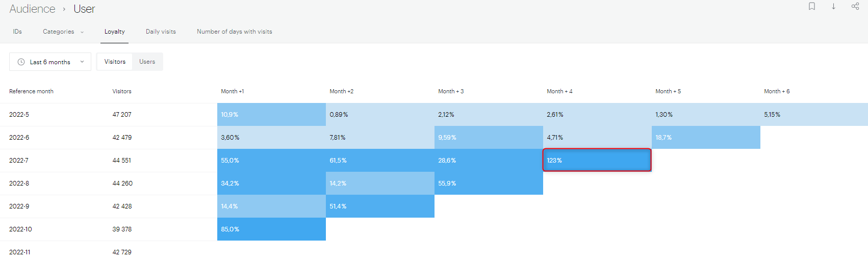Viewport: 868px width, 263px height.
Task: Click the clock icon in date selector
Action: pos(21,62)
